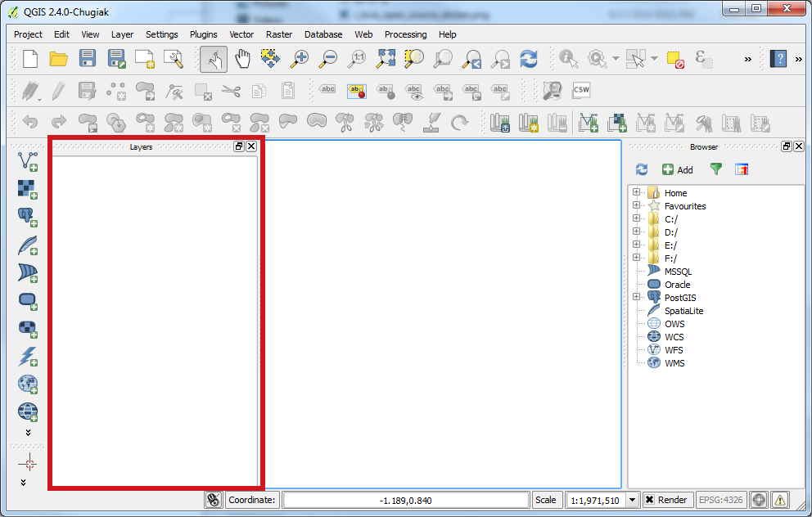The height and width of the screenshot is (517, 812).
Task: Click the Save project floppy disk icon
Action: 88,59
